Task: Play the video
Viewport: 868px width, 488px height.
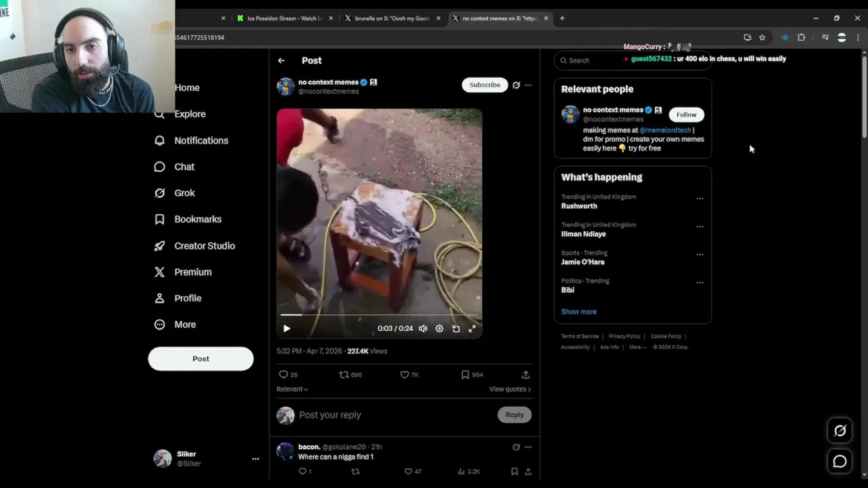Action: click(286, 328)
